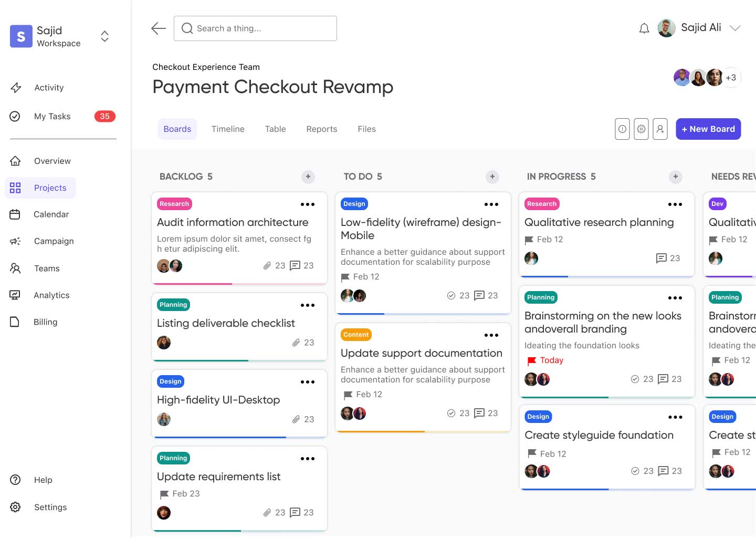Select the Boards tab
The width and height of the screenshot is (756, 538).
coord(177,129)
